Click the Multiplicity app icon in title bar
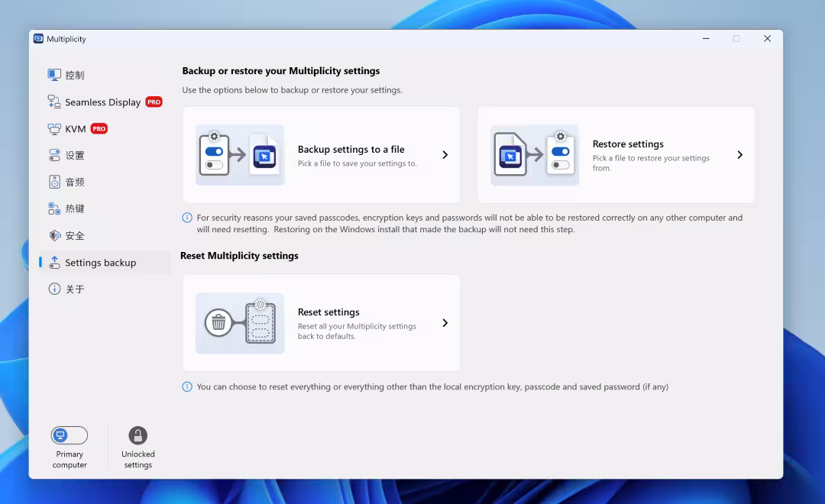Image resolution: width=825 pixels, height=504 pixels. pos(38,39)
